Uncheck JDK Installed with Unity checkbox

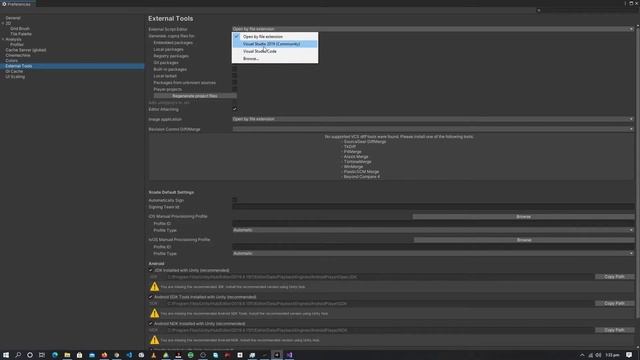151,270
